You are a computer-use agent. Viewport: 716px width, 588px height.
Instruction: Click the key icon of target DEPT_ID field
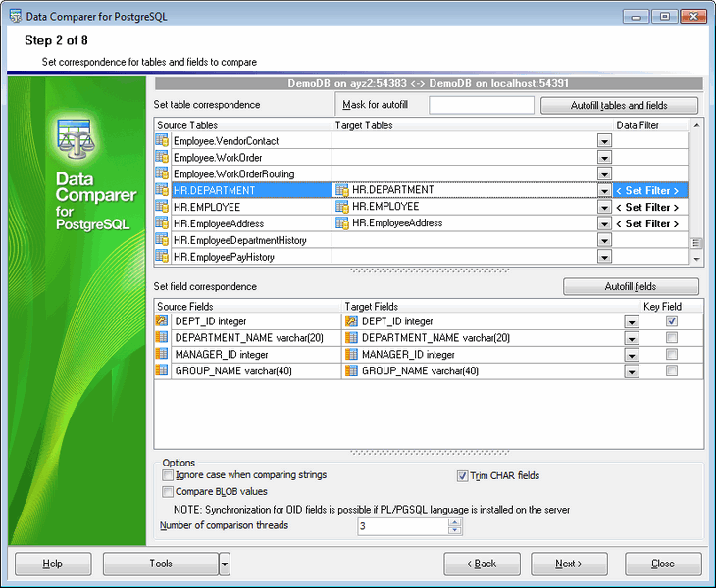pyautogui.click(x=351, y=321)
